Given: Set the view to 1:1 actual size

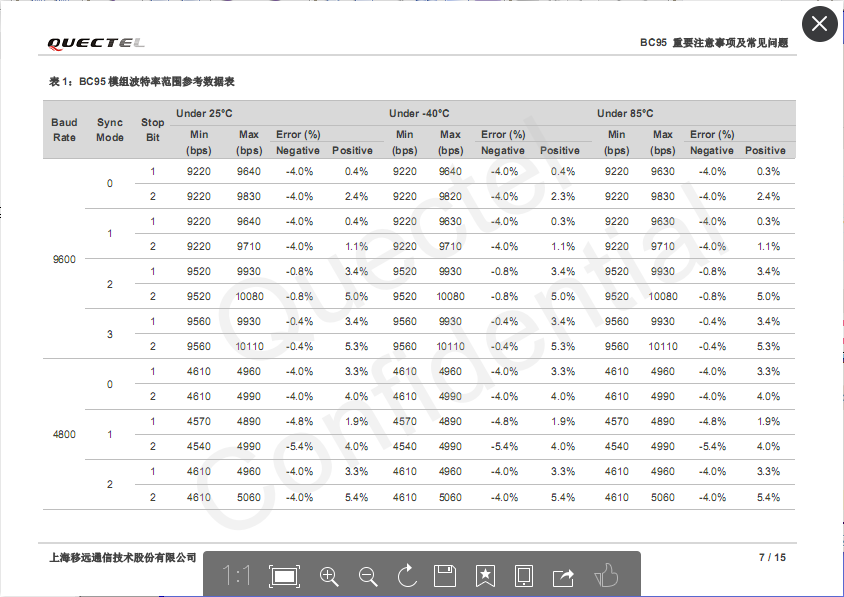Looking at the screenshot, I should [x=236, y=576].
